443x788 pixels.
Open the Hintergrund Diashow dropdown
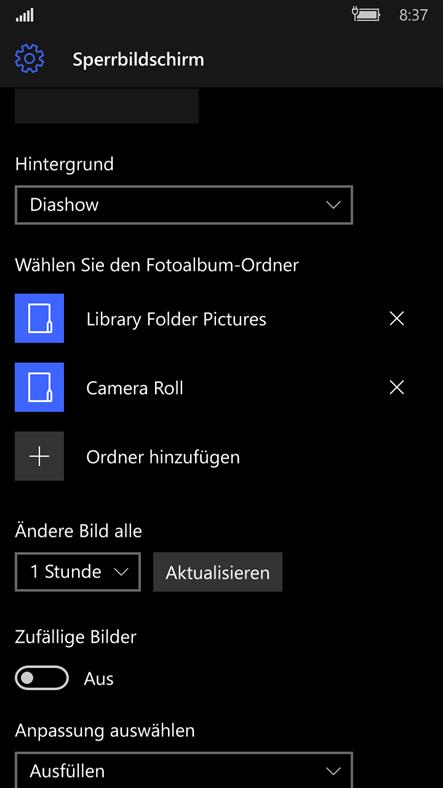tap(184, 205)
